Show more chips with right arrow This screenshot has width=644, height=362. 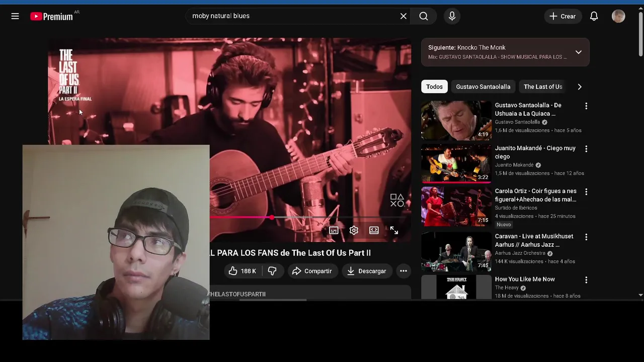(580, 86)
